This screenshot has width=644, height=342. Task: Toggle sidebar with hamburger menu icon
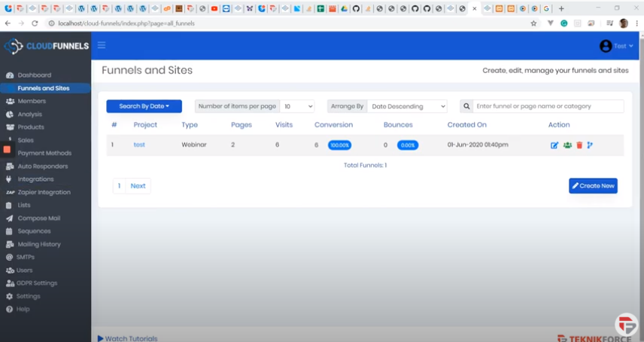[x=102, y=45]
